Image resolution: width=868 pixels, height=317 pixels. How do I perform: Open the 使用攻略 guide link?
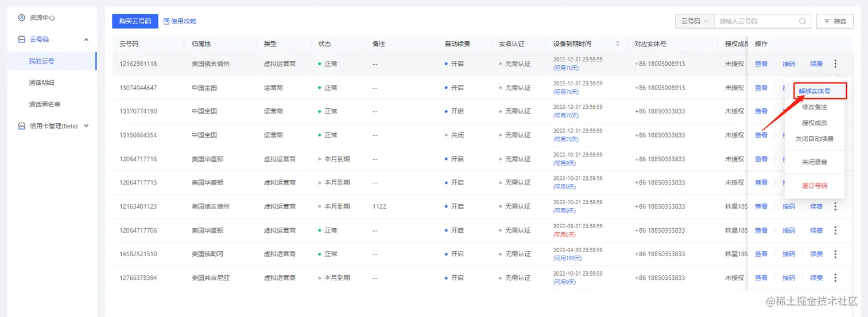coord(180,21)
